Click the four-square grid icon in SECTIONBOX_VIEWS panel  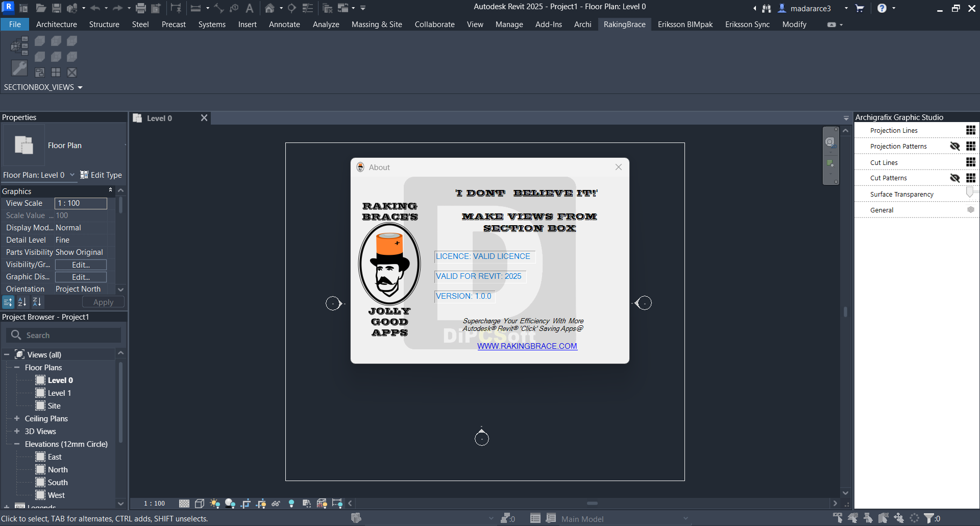click(x=56, y=73)
